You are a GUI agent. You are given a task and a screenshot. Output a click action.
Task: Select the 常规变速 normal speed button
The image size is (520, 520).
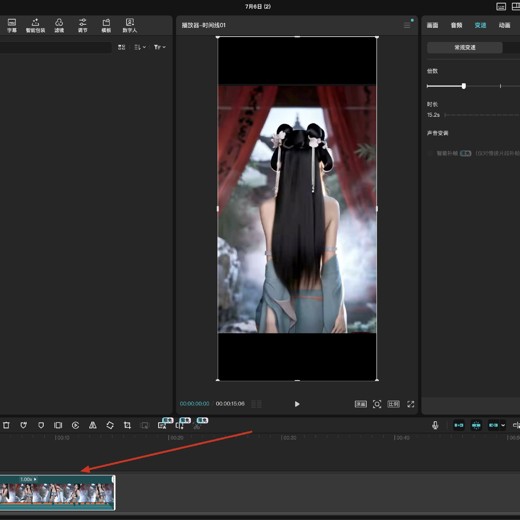tap(465, 47)
